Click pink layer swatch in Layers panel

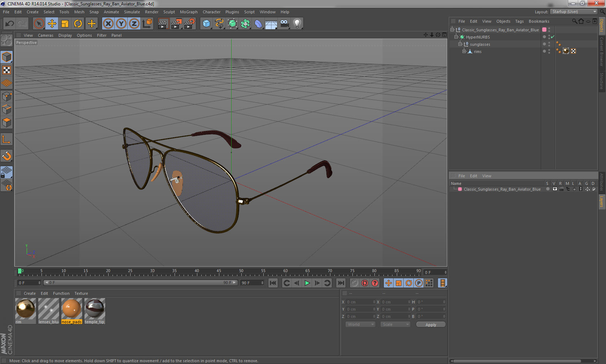[x=460, y=189]
